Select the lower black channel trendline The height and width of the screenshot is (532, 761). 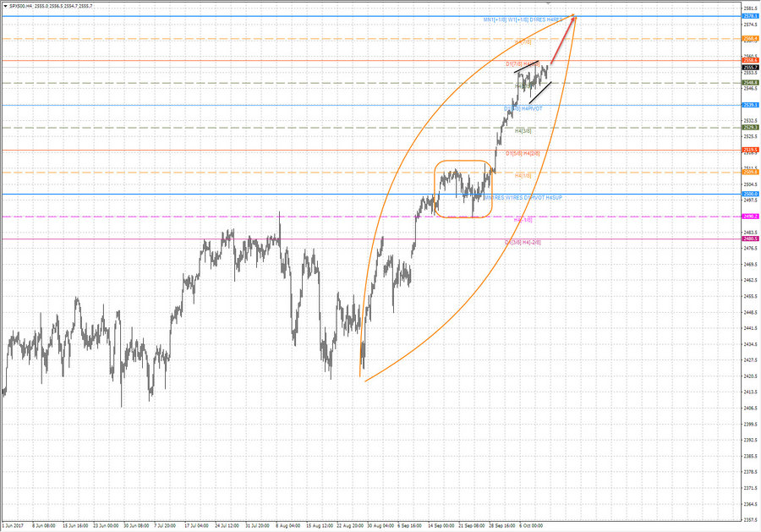tap(540, 93)
